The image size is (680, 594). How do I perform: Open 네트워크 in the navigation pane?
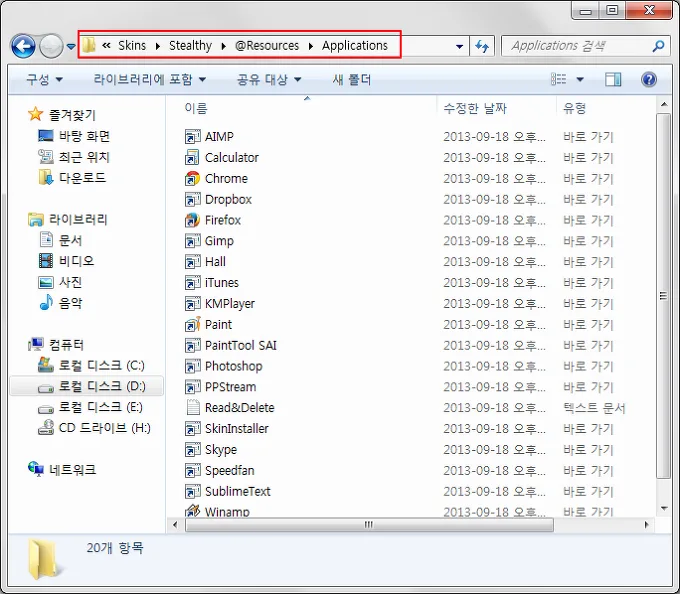click(72, 470)
